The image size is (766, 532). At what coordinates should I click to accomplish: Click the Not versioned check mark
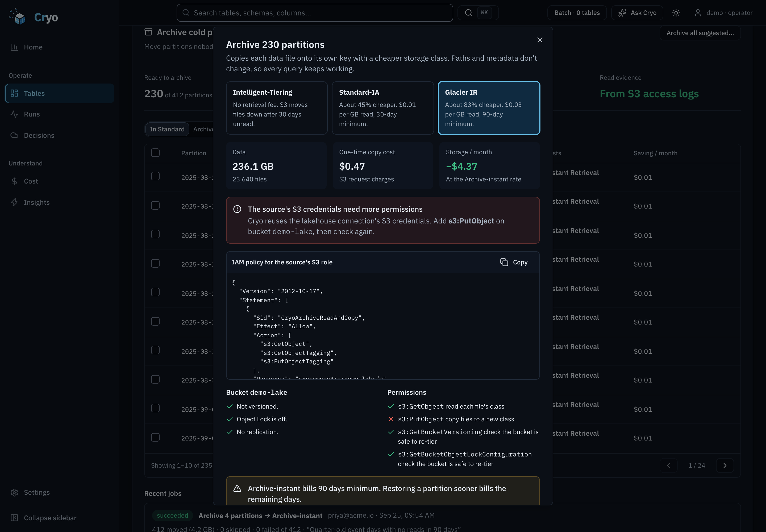pyautogui.click(x=230, y=406)
